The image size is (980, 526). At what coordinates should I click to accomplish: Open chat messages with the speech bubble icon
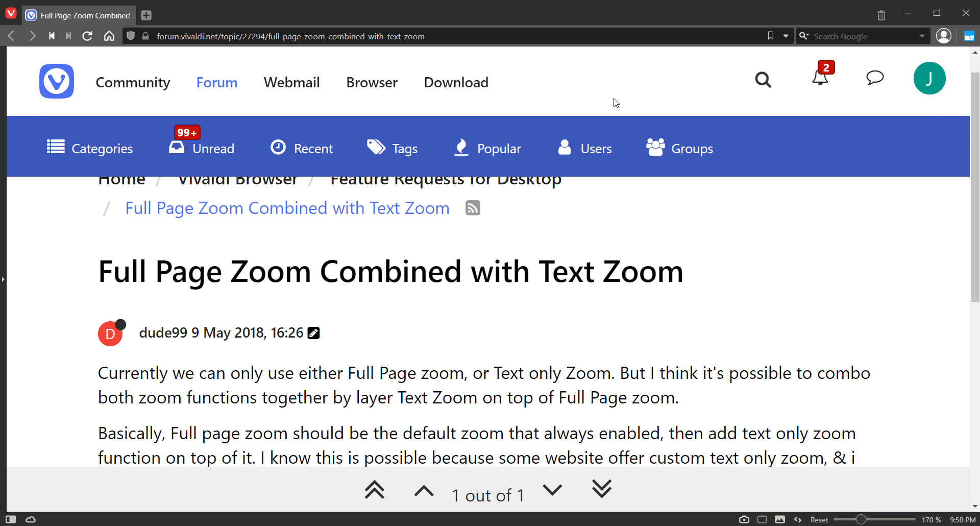coord(875,78)
